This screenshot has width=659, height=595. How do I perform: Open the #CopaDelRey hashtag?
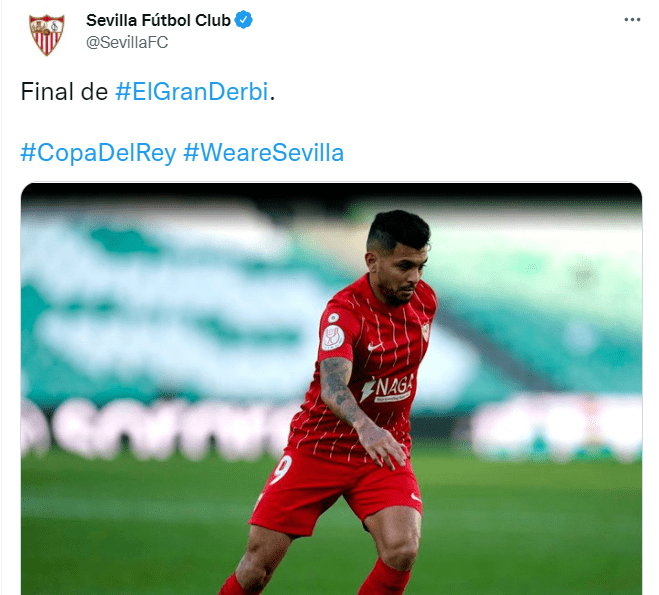[98, 153]
